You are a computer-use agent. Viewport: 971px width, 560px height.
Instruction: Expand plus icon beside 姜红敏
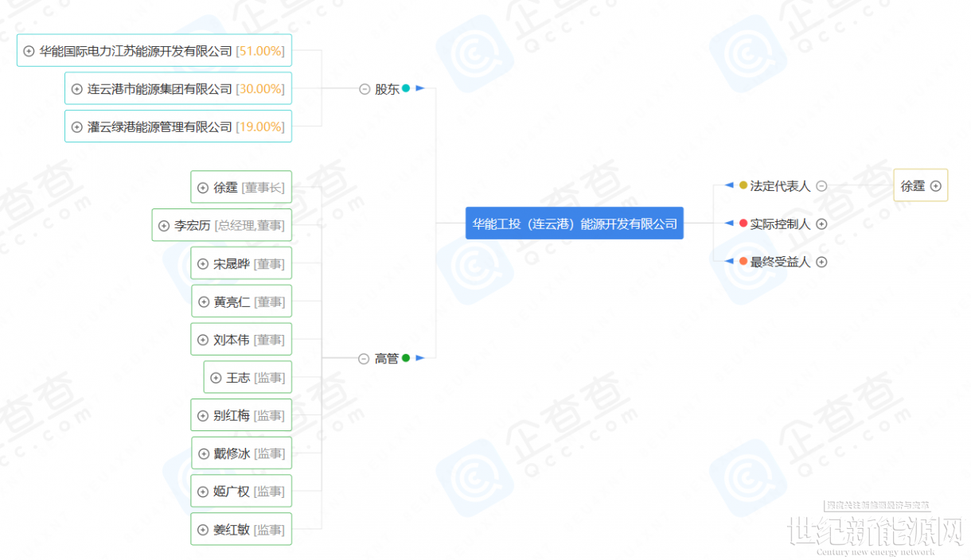(203, 530)
